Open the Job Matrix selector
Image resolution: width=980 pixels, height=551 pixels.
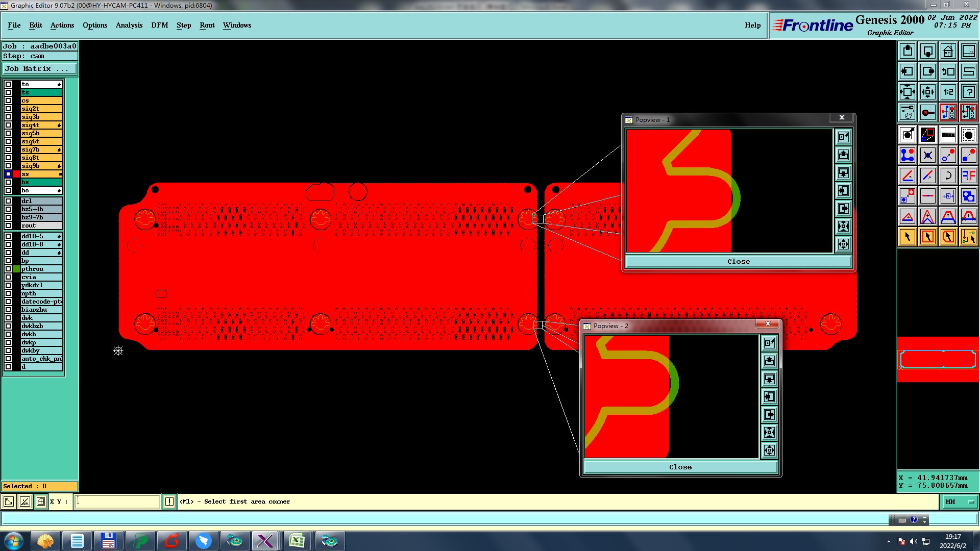tap(40, 69)
